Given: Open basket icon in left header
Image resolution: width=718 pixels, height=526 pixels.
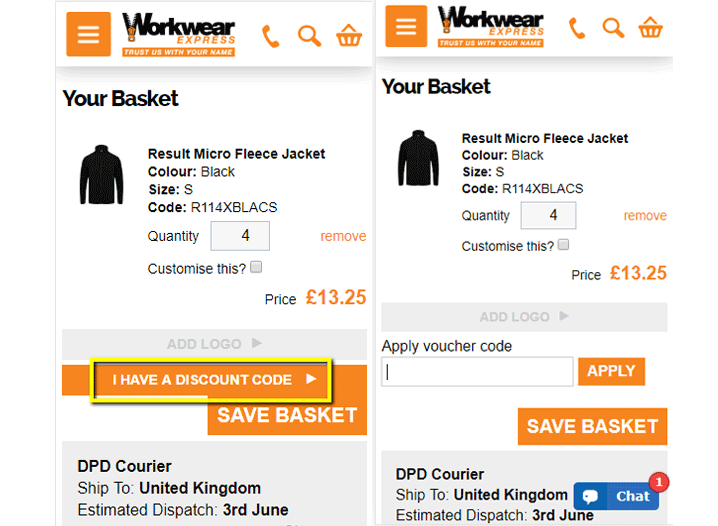Looking at the screenshot, I should 349,36.
